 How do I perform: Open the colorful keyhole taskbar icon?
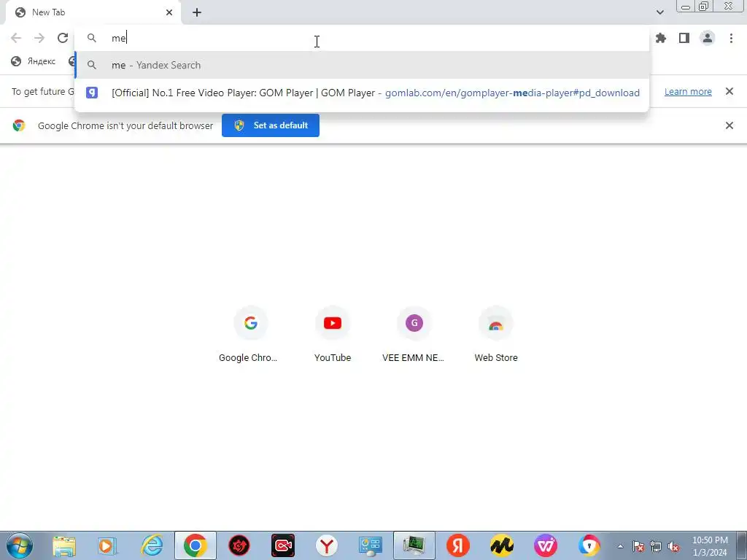(589, 545)
